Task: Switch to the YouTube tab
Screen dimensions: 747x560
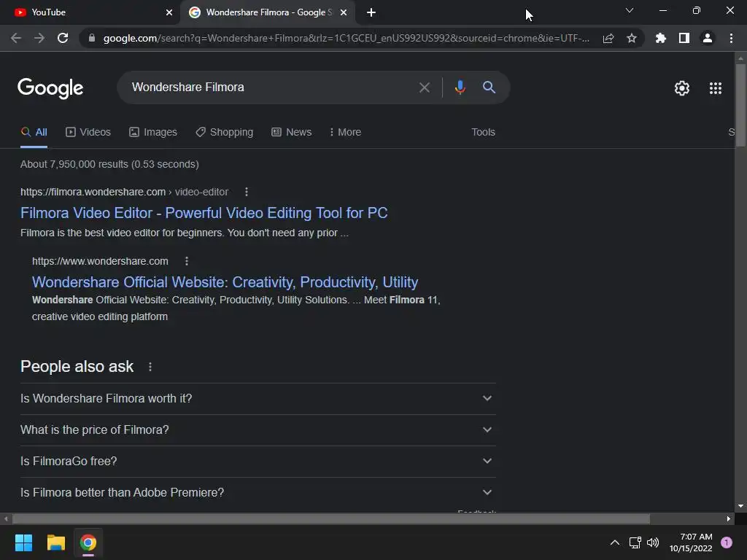Action: 90,12
